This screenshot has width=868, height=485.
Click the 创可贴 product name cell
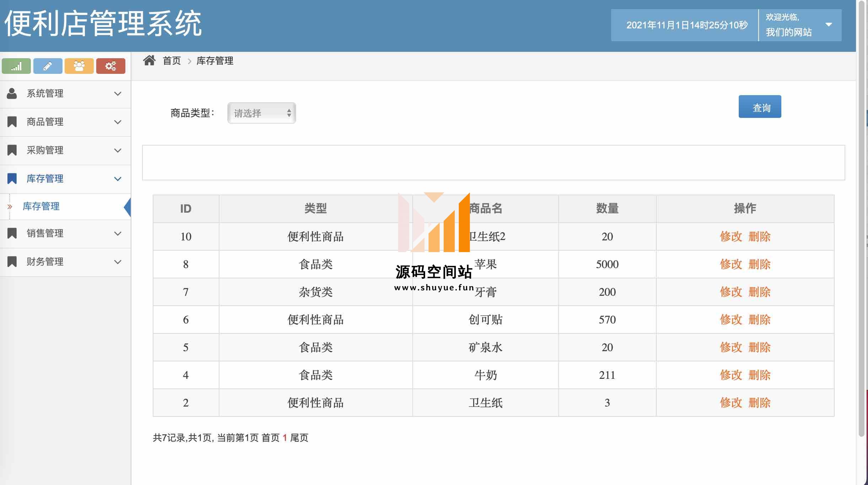pos(485,320)
